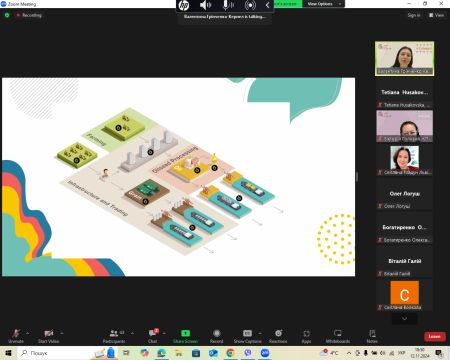Expand audio options arrow beside Unmute
450x360 pixels.
pos(27,333)
